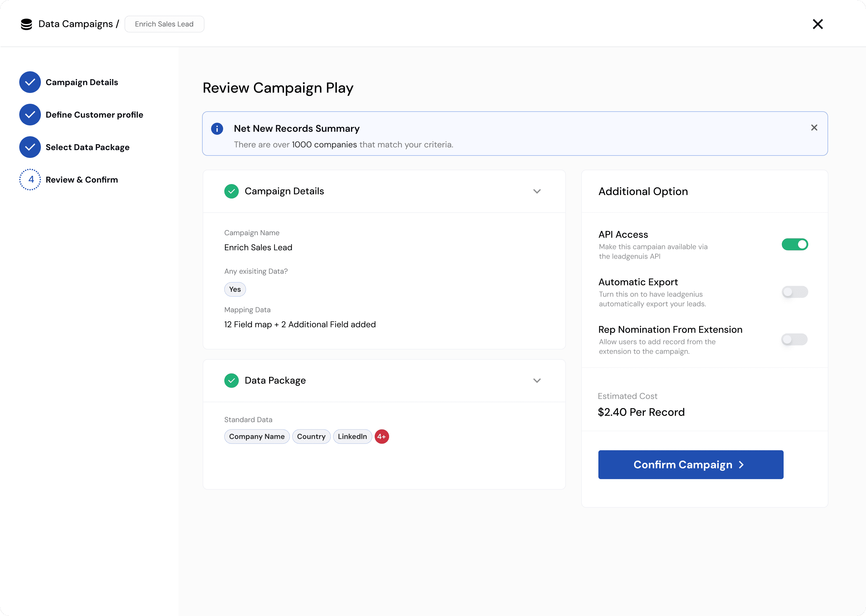The width and height of the screenshot is (866, 616).
Task: Click the Review Campaign Play heading
Action: [278, 88]
